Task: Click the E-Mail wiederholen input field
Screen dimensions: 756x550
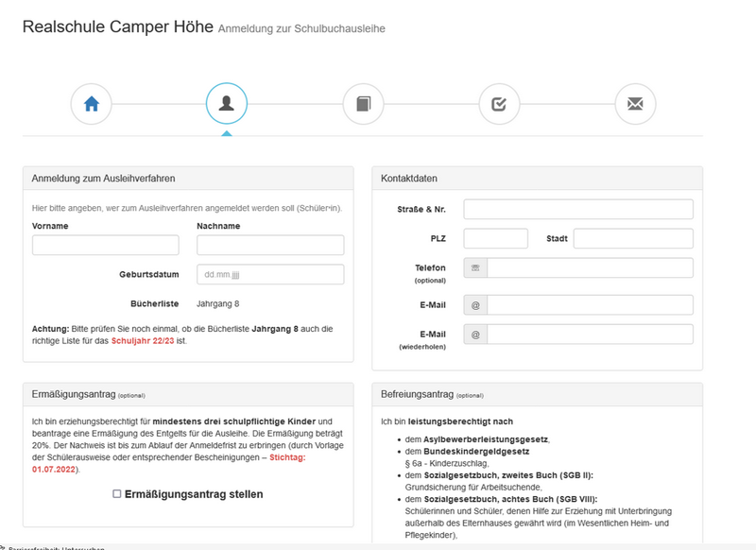Action: 590,335
